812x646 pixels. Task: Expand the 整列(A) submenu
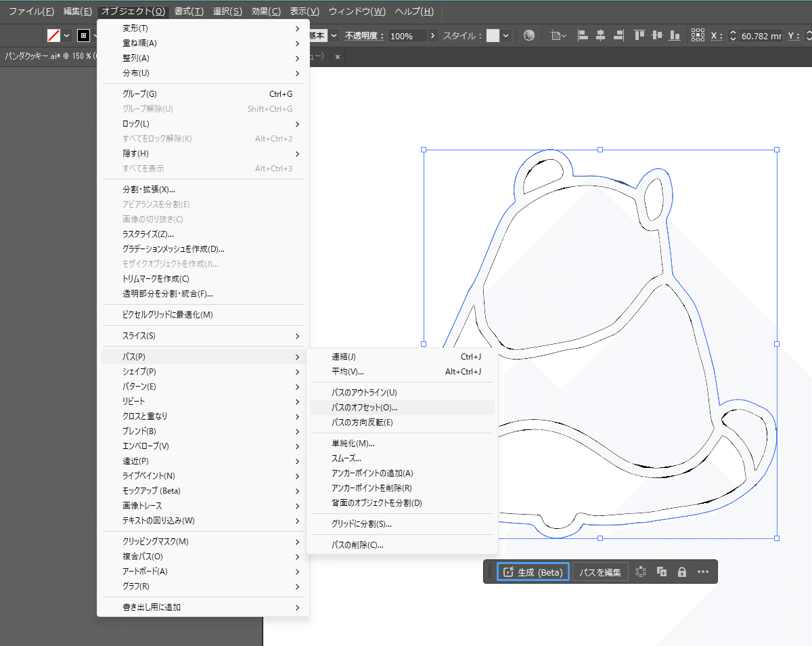click(x=203, y=58)
